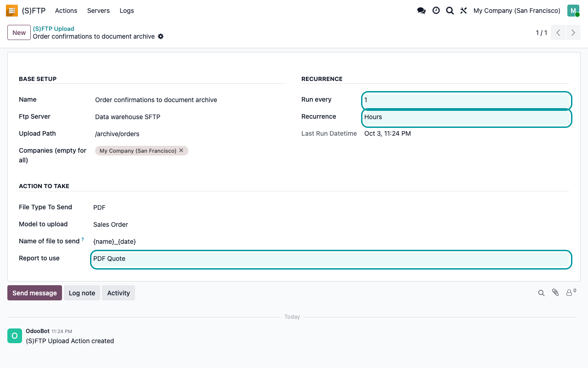Remove My Company (San Francisco) tag
588x368 pixels.
click(181, 150)
